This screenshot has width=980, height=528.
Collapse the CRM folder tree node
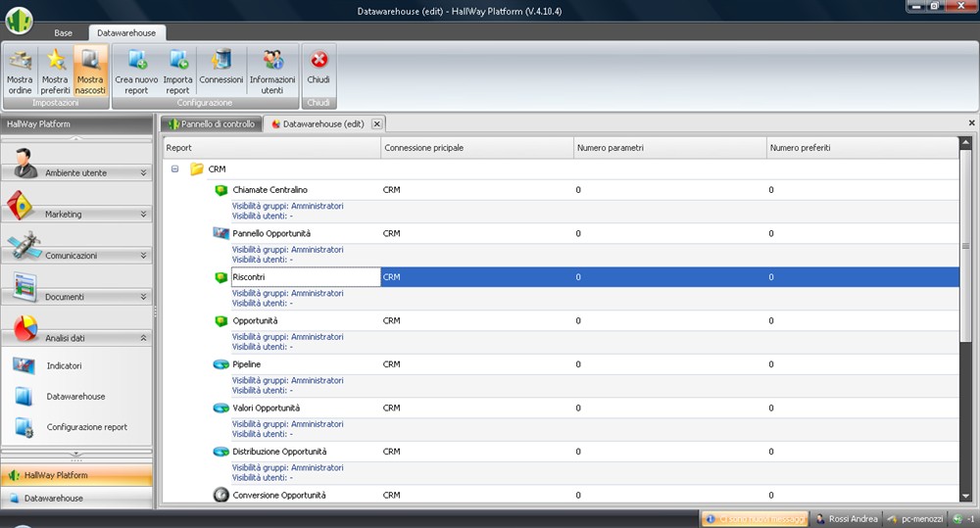point(175,168)
